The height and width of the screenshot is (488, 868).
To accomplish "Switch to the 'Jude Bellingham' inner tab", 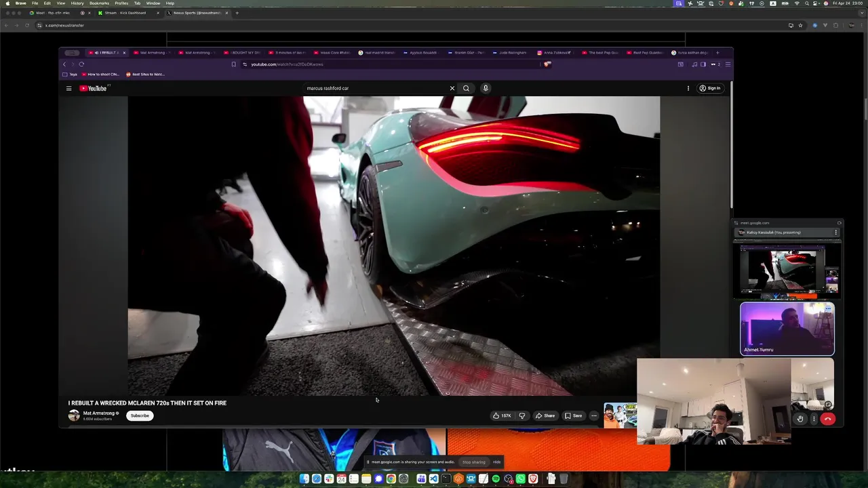I will (509, 53).
